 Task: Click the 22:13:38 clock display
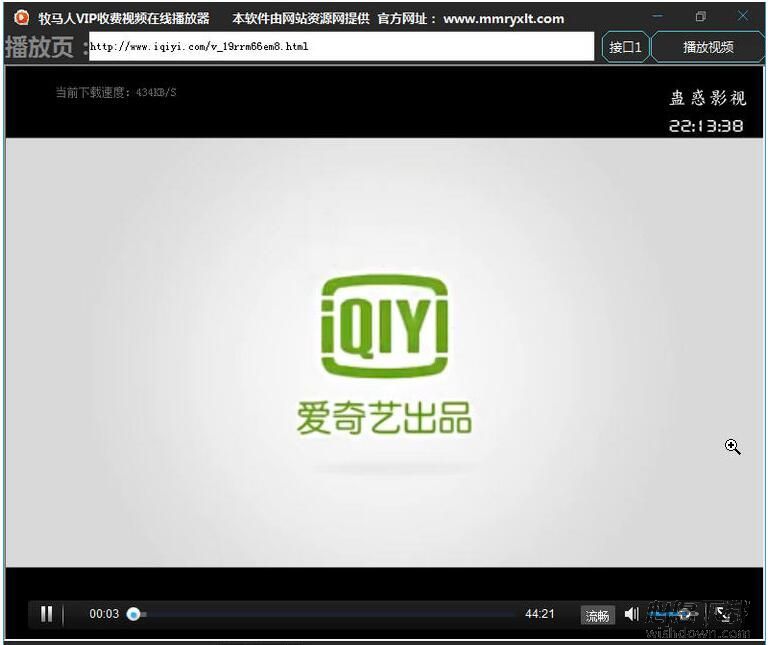tap(706, 126)
